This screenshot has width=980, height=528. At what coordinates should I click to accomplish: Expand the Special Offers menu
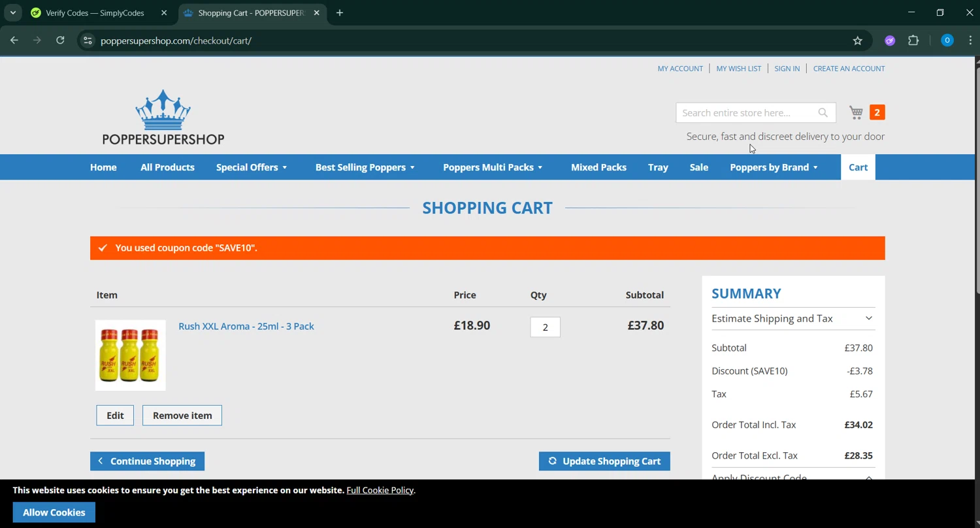[252, 167]
